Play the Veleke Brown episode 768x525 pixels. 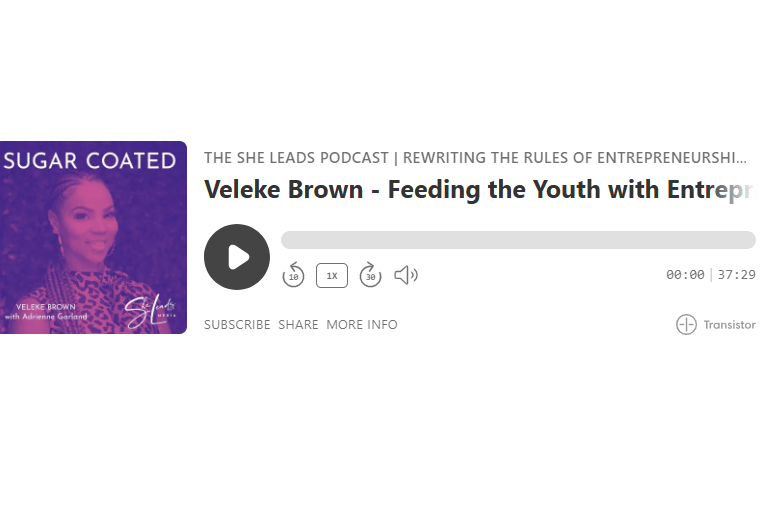point(237,257)
